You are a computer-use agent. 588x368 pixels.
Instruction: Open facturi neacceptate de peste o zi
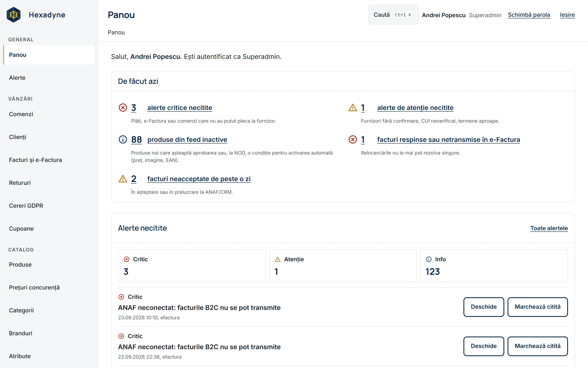199,179
